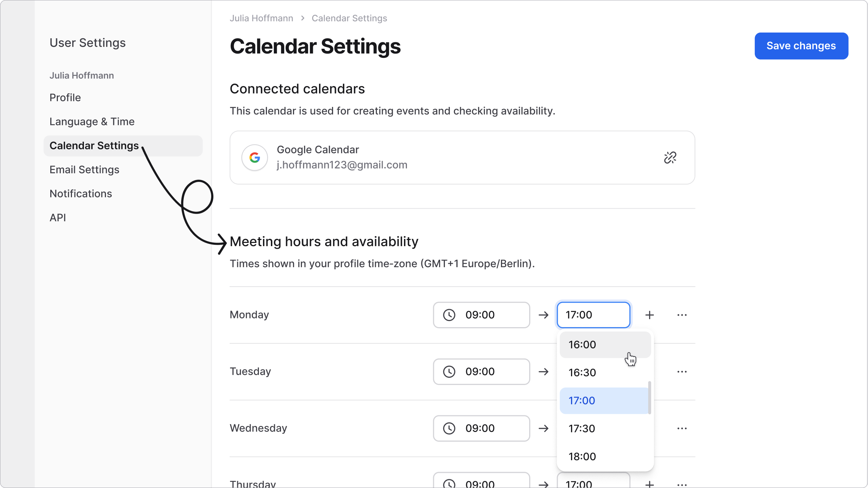
Task: Choose 16:30 in the time list
Action: 605,373
